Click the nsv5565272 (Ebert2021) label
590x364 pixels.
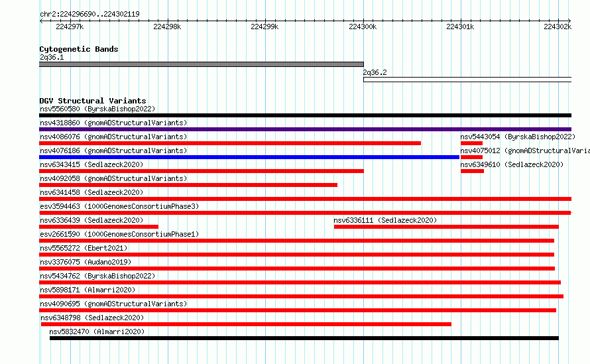click(84, 248)
